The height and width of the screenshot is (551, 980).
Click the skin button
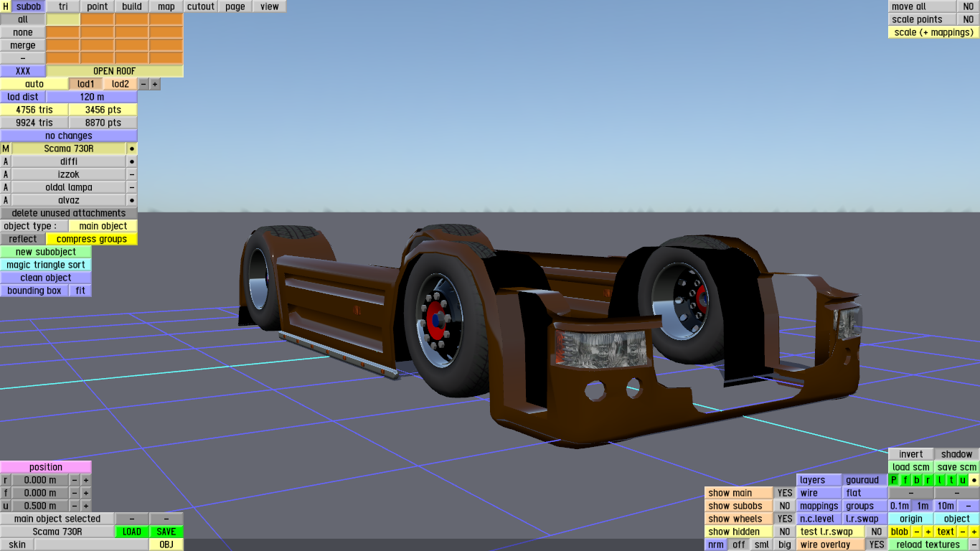tap(17, 545)
